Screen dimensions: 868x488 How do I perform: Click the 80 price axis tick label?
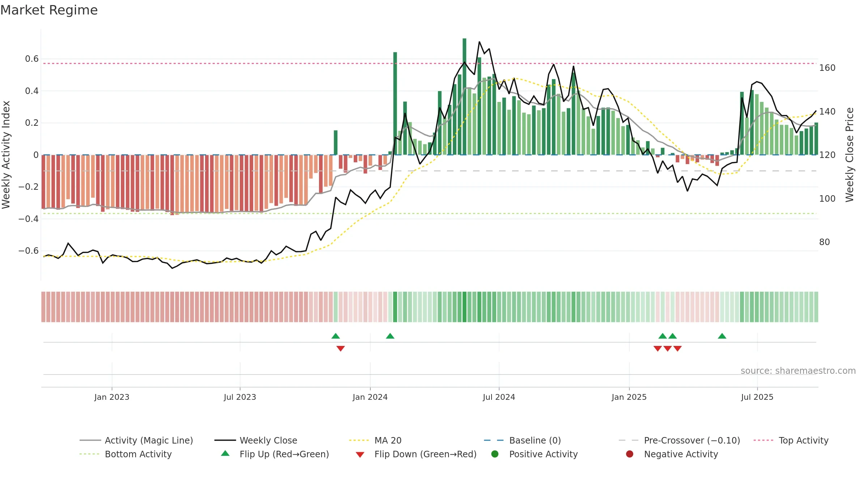[x=824, y=242]
